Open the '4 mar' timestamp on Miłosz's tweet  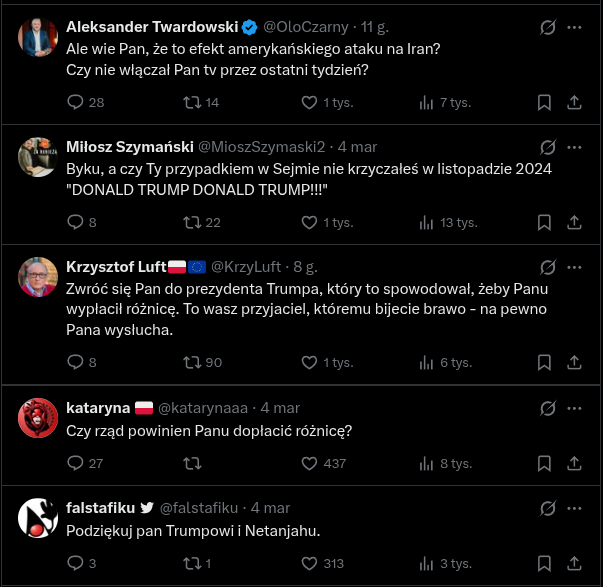(357, 146)
